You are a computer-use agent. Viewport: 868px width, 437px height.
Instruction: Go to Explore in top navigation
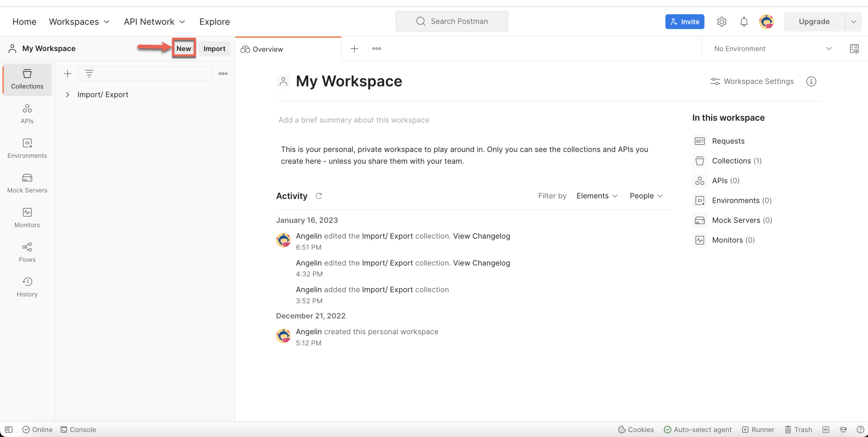(215, 22)
